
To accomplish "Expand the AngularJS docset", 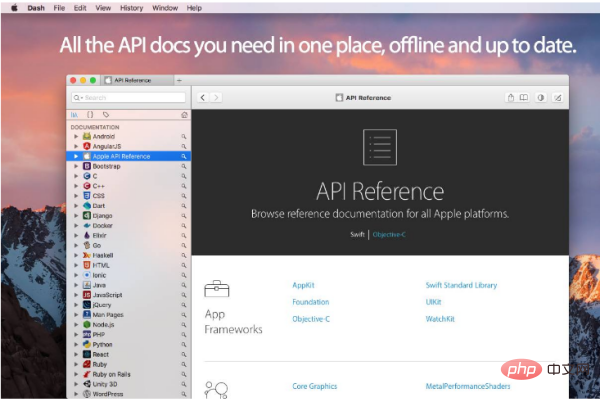I will point(76,146).
